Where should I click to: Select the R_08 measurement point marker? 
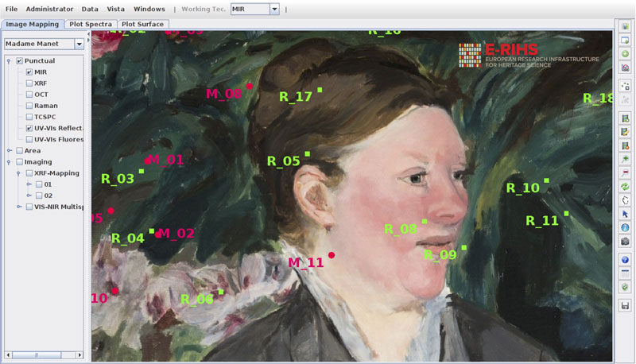pyautogui.click(x=425, y=222)
